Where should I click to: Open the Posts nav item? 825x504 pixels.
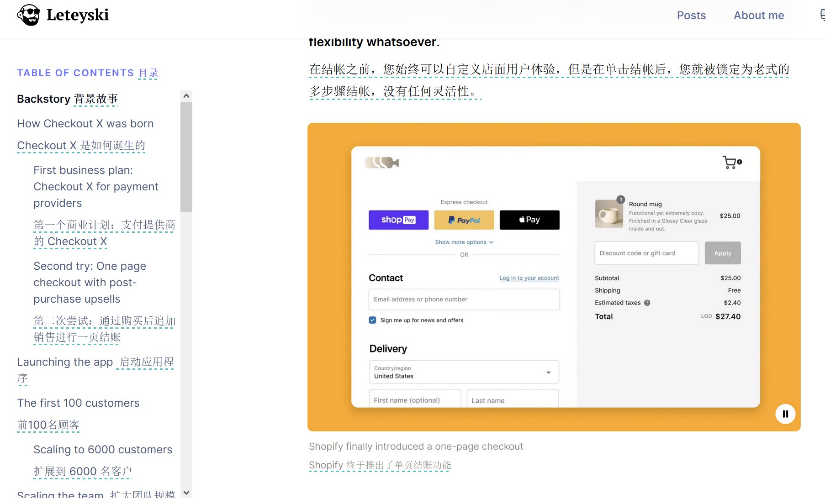(691, 16)
